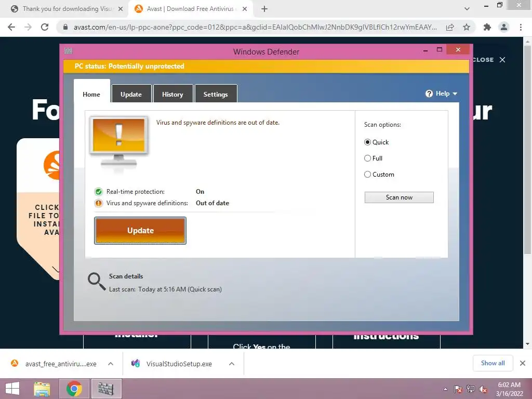Screen dimensions: 532x399
Task: Start scan with Scan now button
Action: [399, 197]
